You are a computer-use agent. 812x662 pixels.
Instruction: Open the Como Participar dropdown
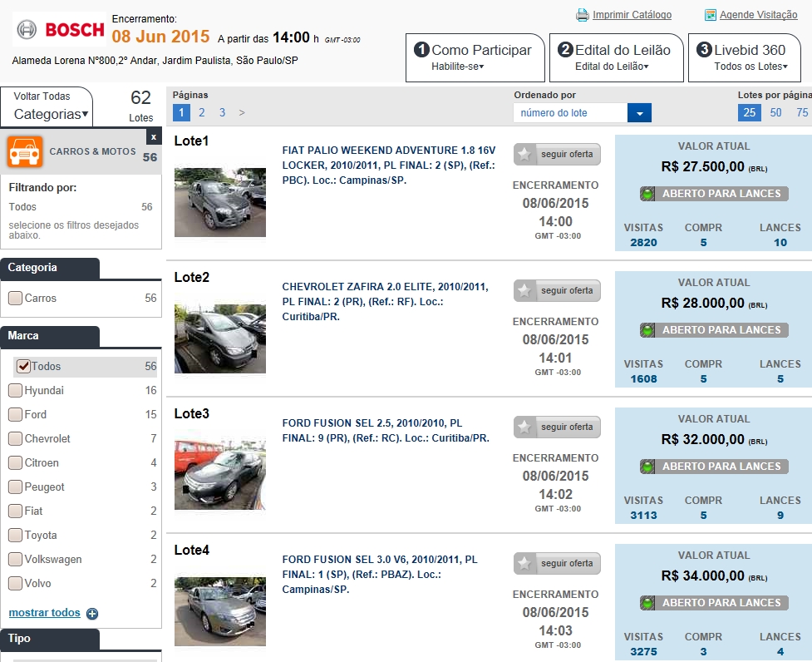point(475,57)
